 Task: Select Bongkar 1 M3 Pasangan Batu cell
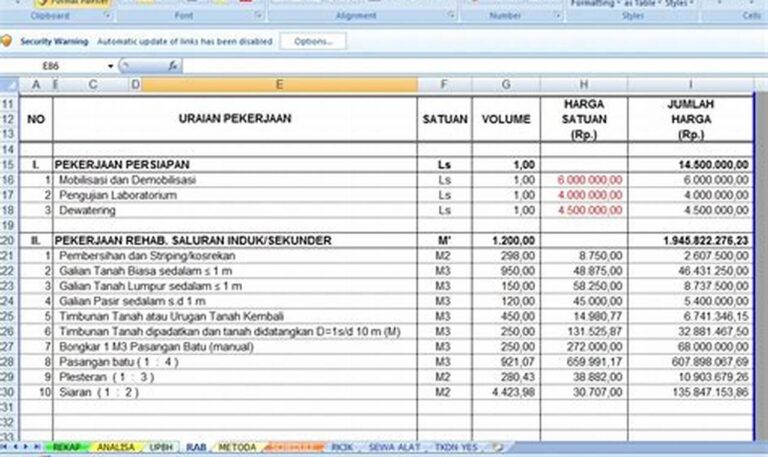(x=235, y=347)
